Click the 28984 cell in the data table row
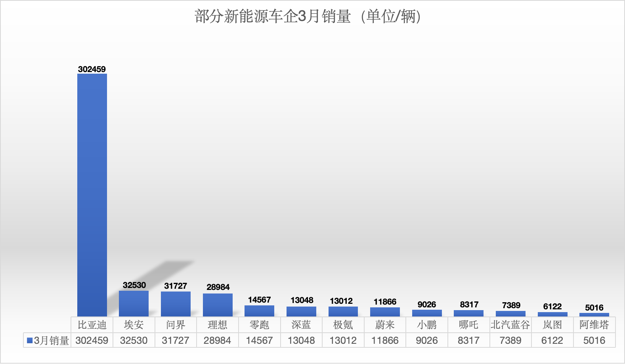 (x=218, y=340)
